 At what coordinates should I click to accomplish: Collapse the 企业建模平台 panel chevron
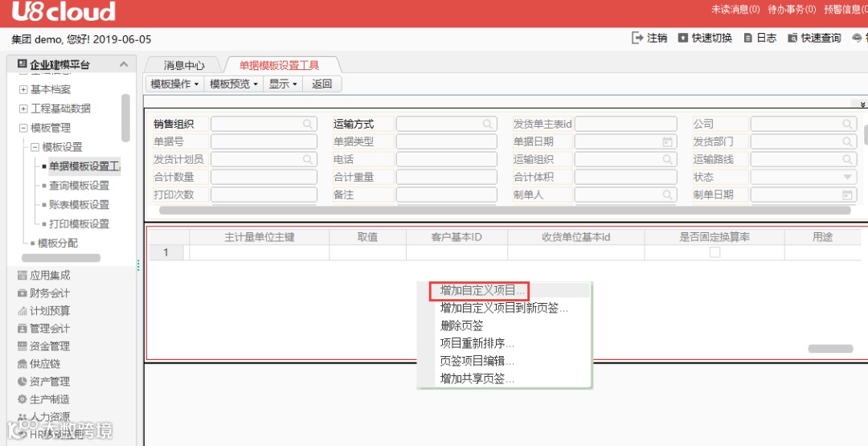coord(124,64)
